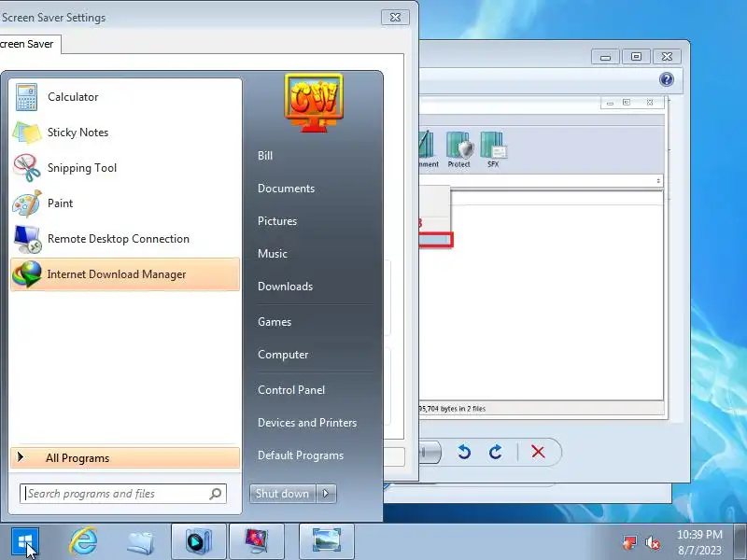
Task: Open Remote Desktop Connection
Action: click(125, 239)
